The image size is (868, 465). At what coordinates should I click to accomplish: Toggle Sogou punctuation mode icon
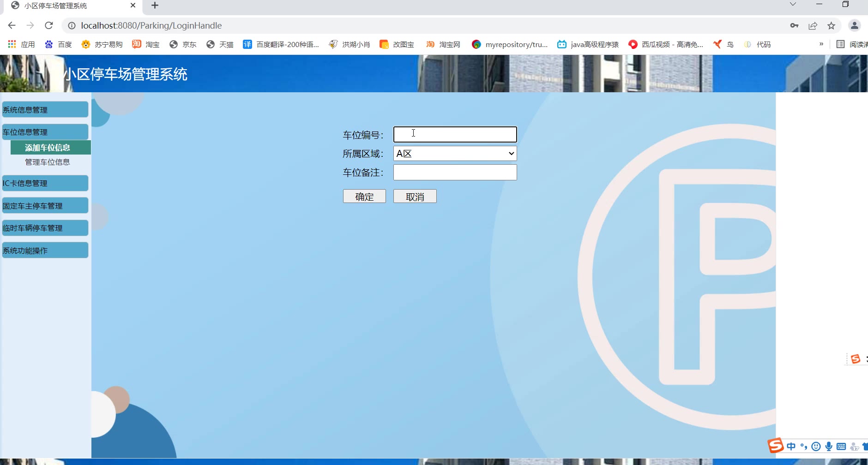[x=803, y=447]
